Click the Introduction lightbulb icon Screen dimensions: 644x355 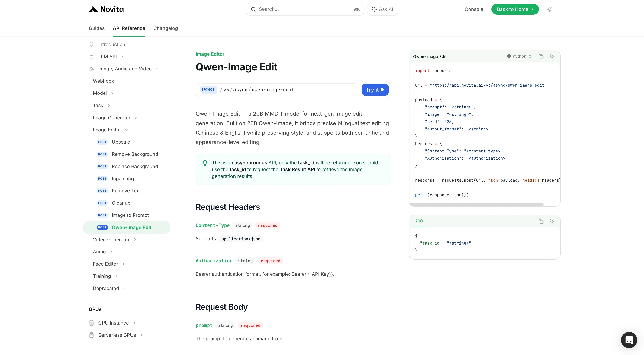[x=92, y=44]
